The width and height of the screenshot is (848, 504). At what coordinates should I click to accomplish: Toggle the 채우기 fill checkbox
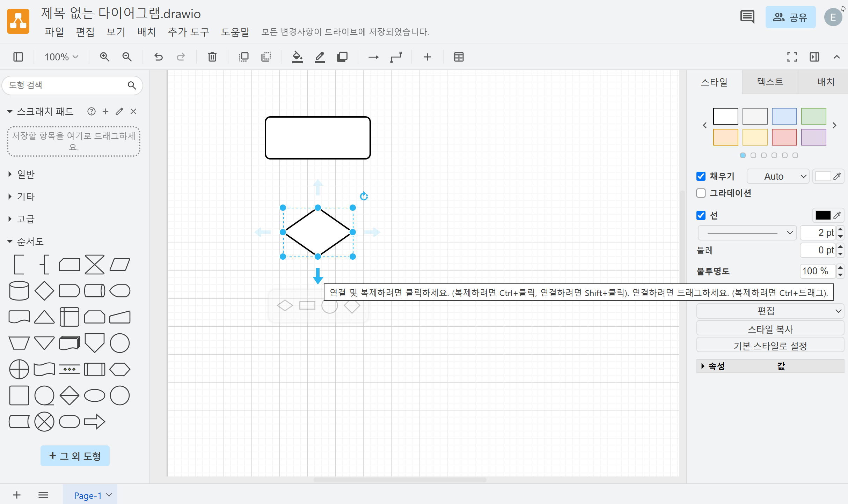click(701, 176)
